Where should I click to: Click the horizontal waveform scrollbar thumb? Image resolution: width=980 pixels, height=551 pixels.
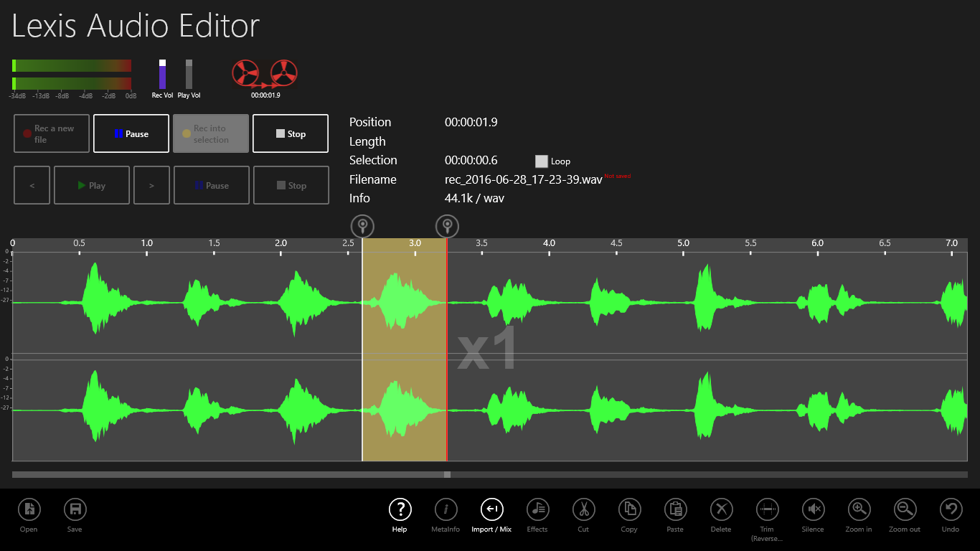pos(447,474)
